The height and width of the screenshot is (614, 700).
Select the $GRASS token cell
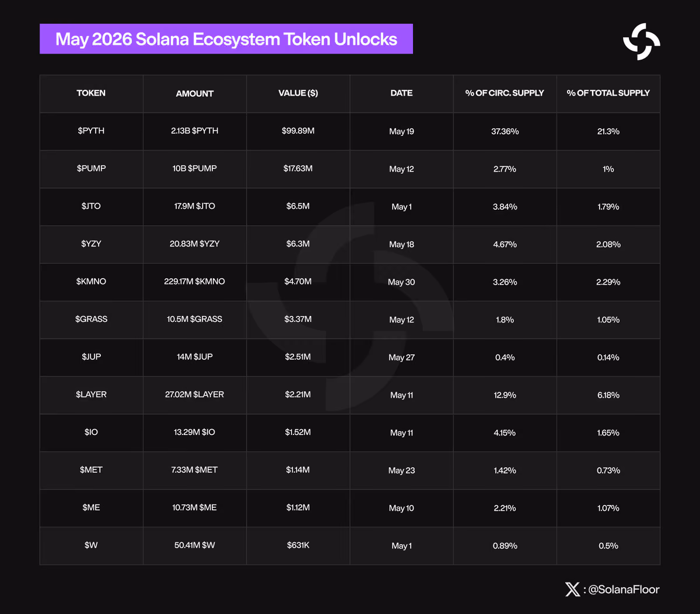pos(91,319)
